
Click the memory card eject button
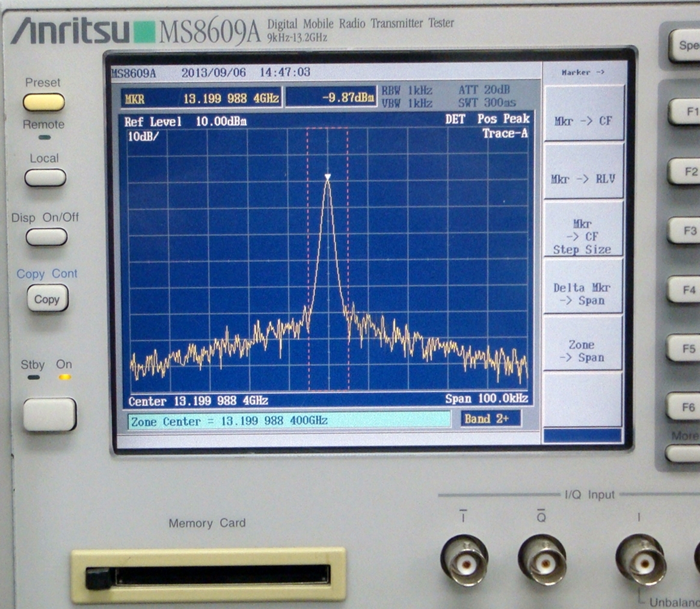point(98,578)
